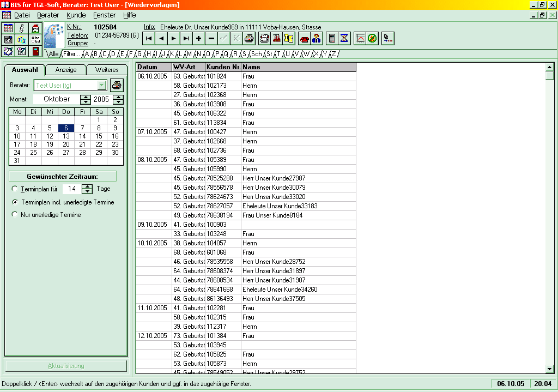Select the Auswahl tab
Screen dimensions: 558x392
pos(25,70)
